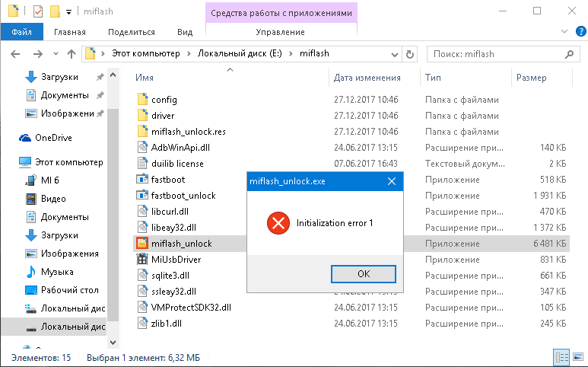Sort files by the Размер column header

click(531, 78)
